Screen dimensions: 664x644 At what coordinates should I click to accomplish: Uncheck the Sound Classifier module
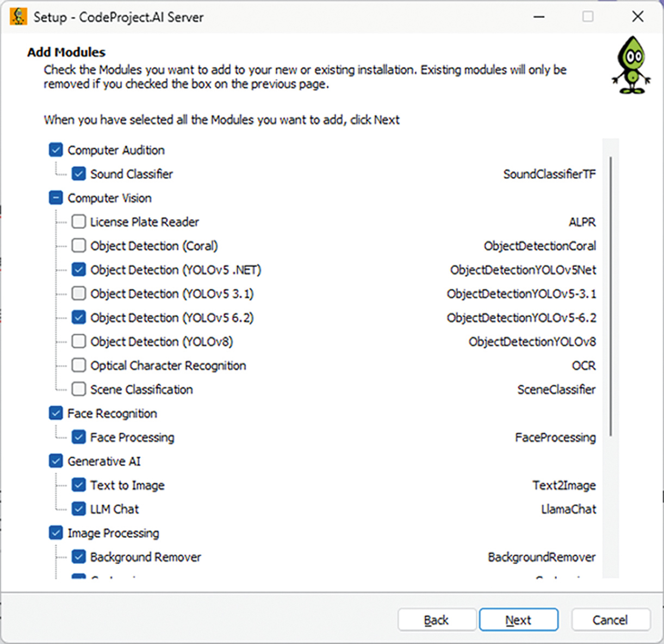(x=79, y=174)
